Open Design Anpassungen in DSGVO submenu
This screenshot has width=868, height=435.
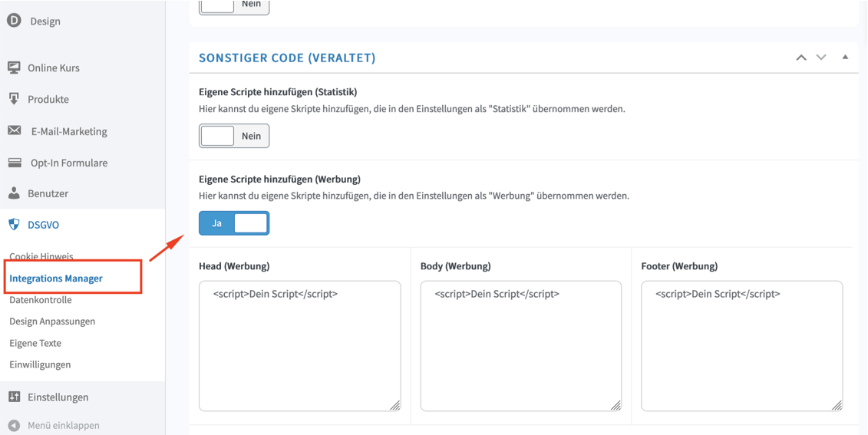click(x=52, y=321)
